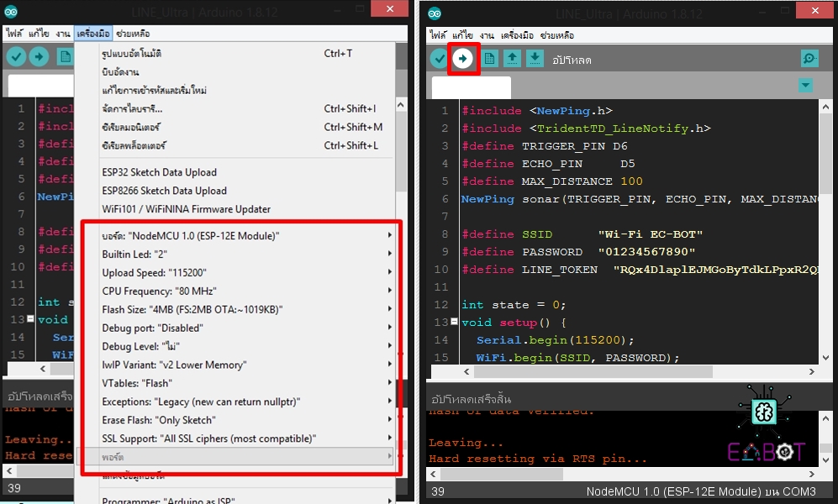Image resolution: width=838 pixels, height=504 pixels.
Task: Click the "Hard resetting via RTS pin..." console line
Action: click(x=538, y=459)
